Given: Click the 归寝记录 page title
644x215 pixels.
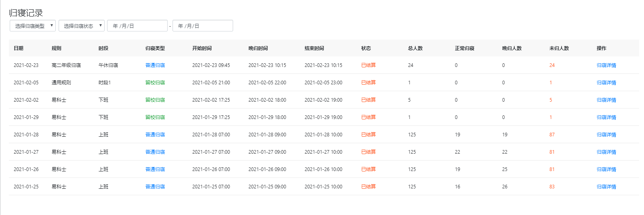Looking at the screenshot, I should (x=26, y=13).
